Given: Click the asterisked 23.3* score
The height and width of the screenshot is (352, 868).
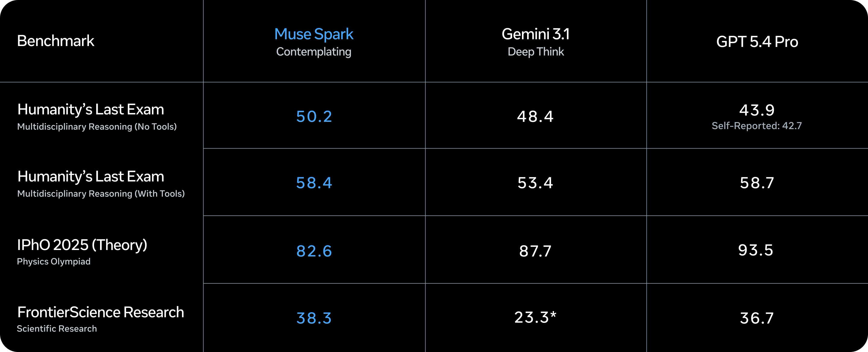Looking at the screenshot, I should pos(535,317).
